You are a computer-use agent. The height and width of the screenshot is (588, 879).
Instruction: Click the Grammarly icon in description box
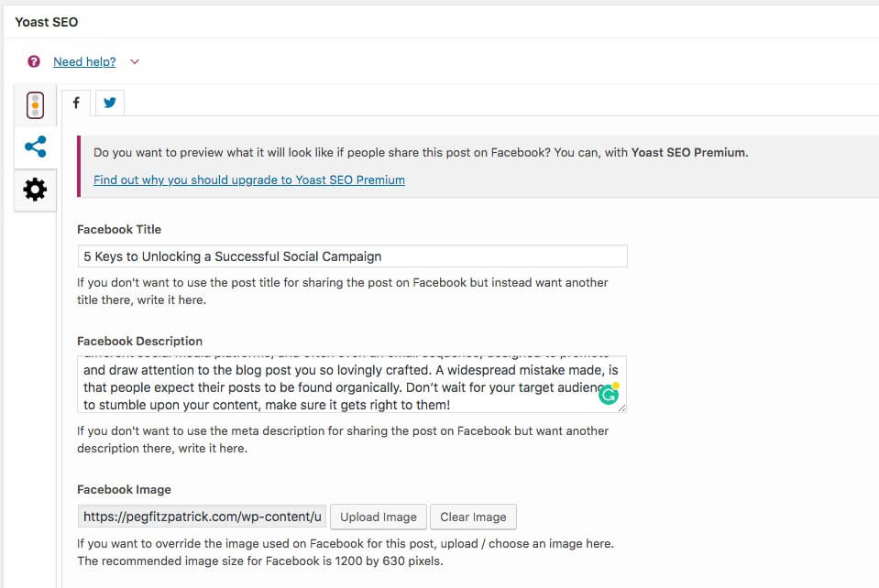point(609,395)
